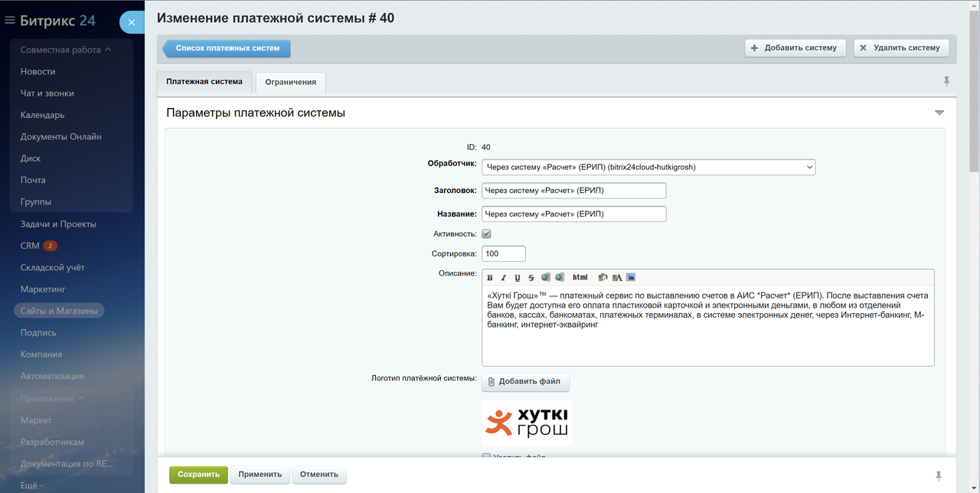This screenshot has height=493, width=980.
Task: Switch description editor to html mode
Action: (580, 278)
